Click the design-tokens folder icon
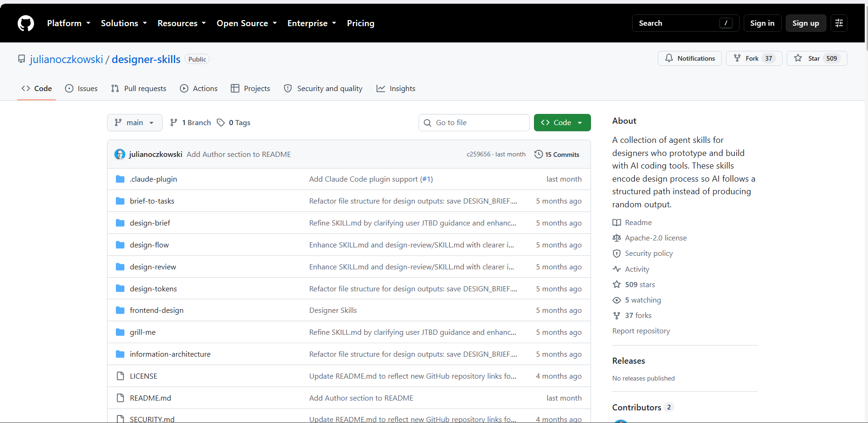 point(120,289)
